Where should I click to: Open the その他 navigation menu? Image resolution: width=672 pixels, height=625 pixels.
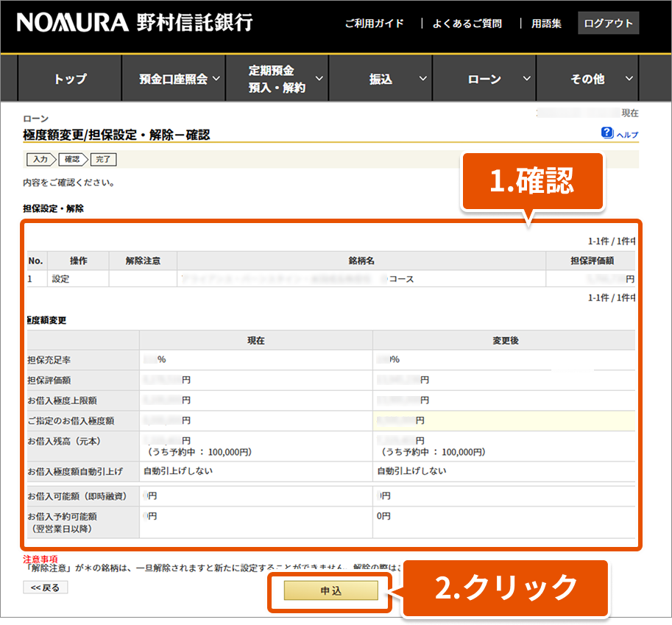pos(587,80)
